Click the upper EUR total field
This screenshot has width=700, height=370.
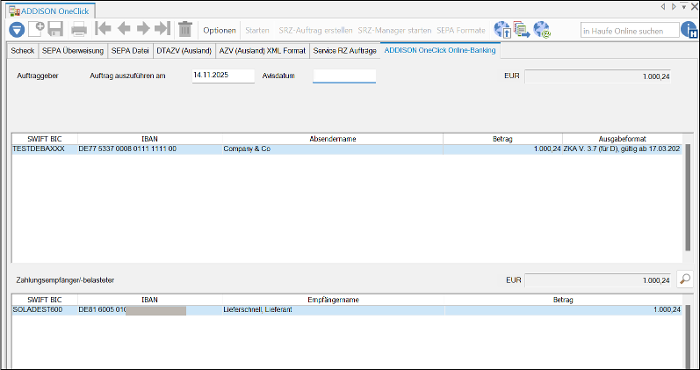[597, 76]
